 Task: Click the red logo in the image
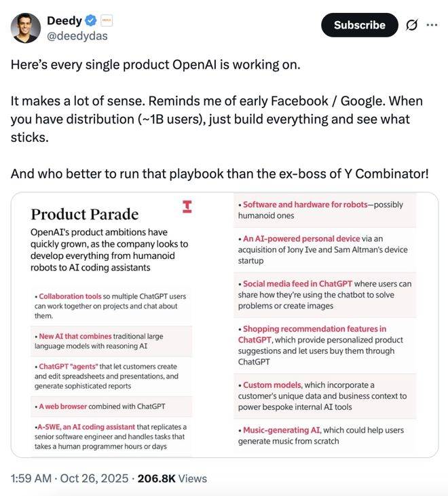pos(187,207)
